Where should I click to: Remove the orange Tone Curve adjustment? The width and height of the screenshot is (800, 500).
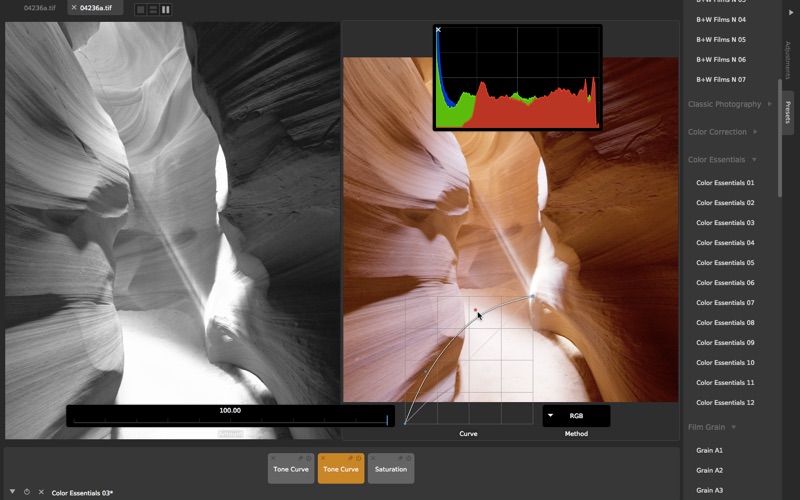click(x=322, y=458)
